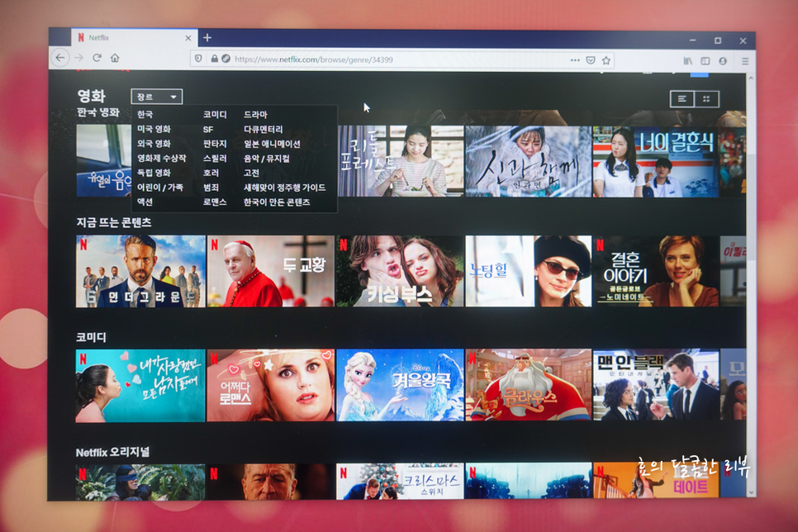Screen dimensions: 798x532
Task: Open the 클라우스 thumbnail
Action: [x=528, y=385]
